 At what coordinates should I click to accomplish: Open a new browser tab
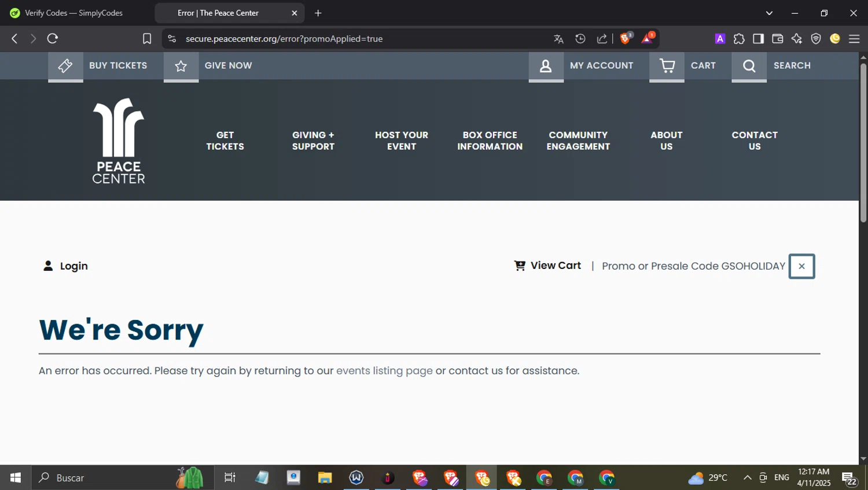click(x=318, y=13)
